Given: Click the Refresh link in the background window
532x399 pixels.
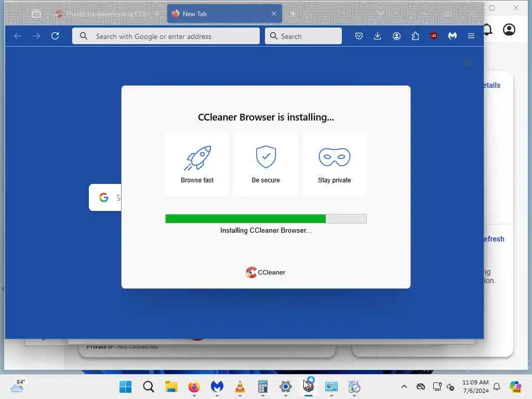Looking at the screenshot, I should (494, 239).
